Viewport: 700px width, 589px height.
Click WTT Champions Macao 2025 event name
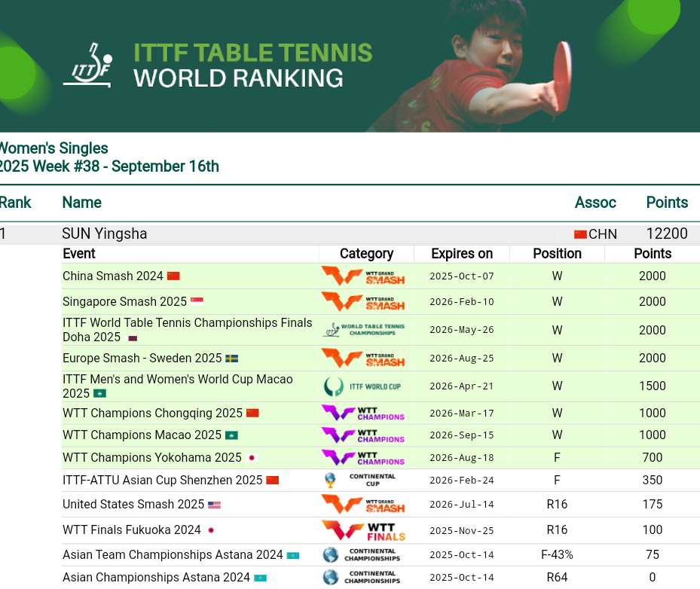(x=142, y=435)
